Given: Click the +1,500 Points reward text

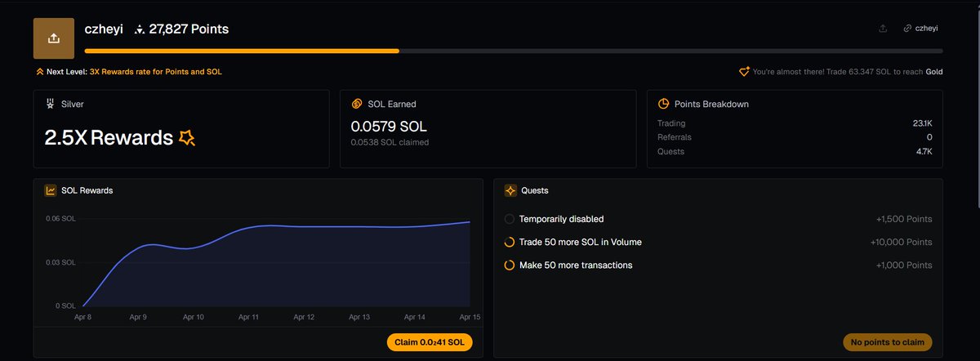Looking at the screenshot, I should (903, 219).
